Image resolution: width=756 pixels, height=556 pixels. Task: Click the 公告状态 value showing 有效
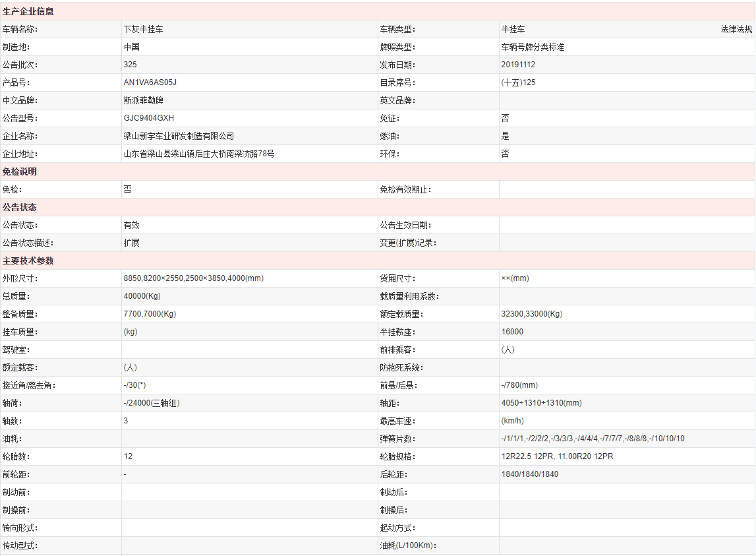[131, 225]
